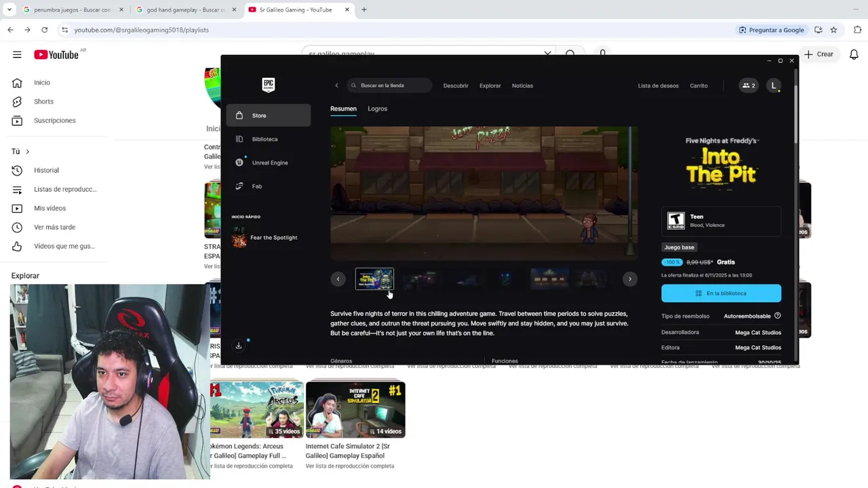Open a new browser tab
The height and width of the screenshot is (488, 868).
[x=364, y=9]
